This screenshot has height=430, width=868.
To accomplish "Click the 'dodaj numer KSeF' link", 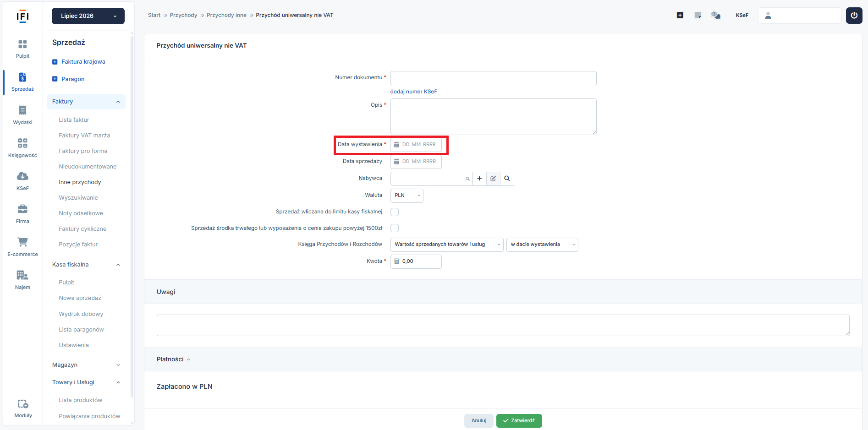I will 413,92.
